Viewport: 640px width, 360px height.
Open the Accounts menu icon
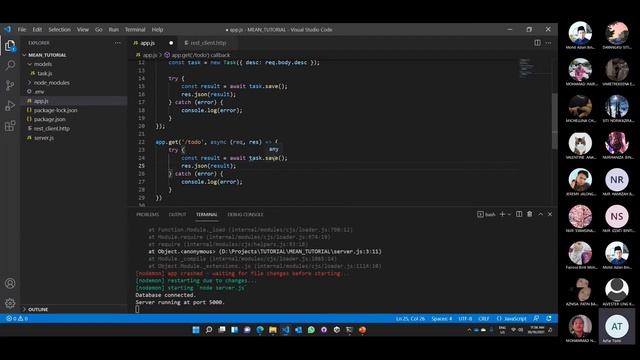click(x=10, y=283)
